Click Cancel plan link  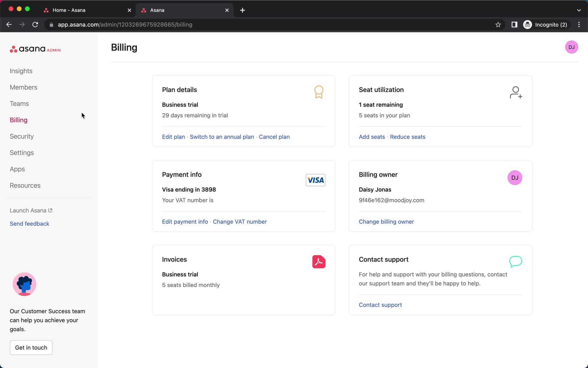pos(274,137)
